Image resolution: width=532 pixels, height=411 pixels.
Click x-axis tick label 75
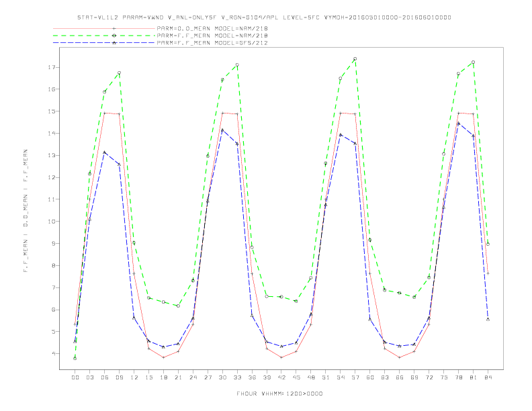444,377
